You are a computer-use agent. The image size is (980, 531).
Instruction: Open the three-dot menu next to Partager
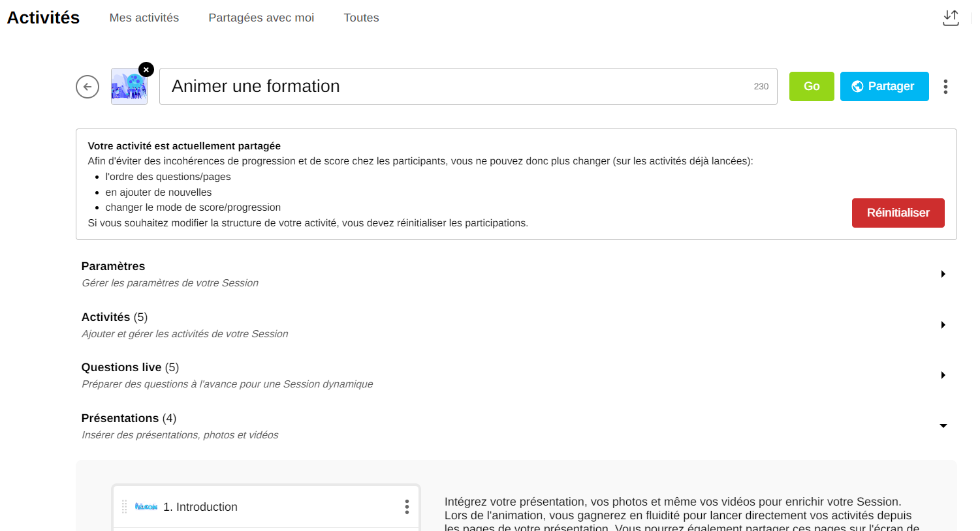point(945,87)
